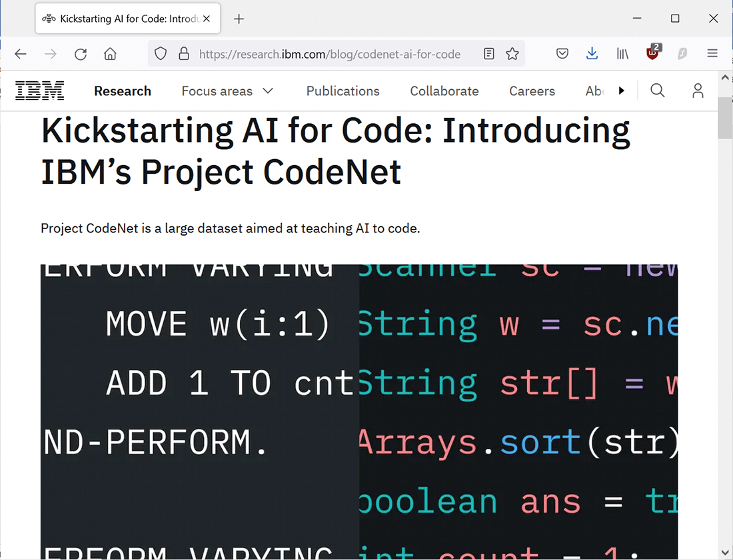The image size is (733, 560).
Task: Click the code comparison hero image
Action: click(x=359, y=411)
